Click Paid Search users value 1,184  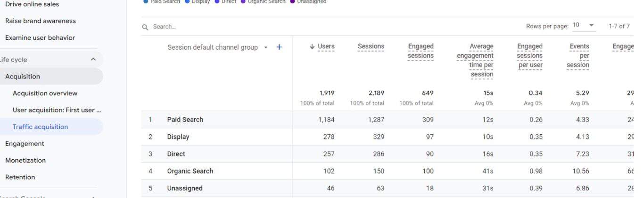click(326, 120)
